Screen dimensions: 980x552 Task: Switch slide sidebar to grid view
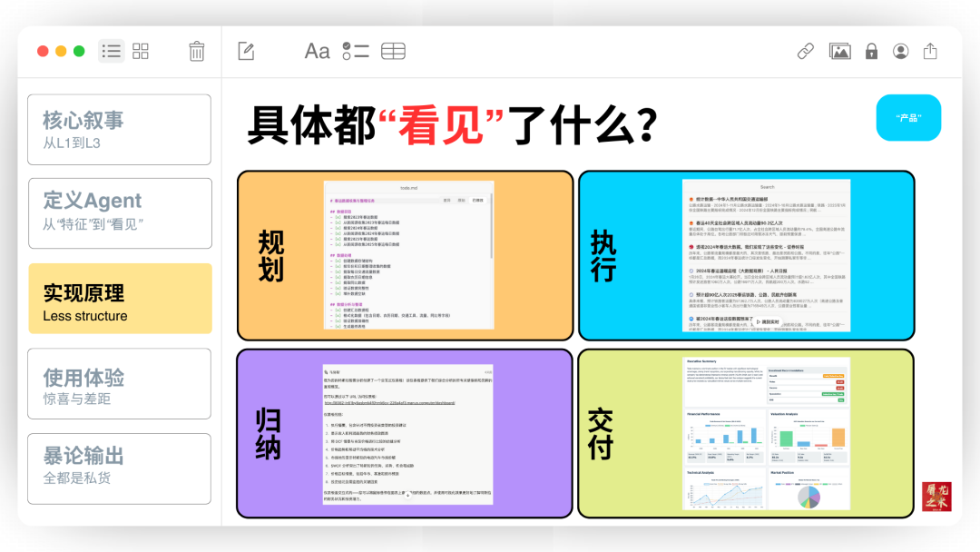coord(141,51)
